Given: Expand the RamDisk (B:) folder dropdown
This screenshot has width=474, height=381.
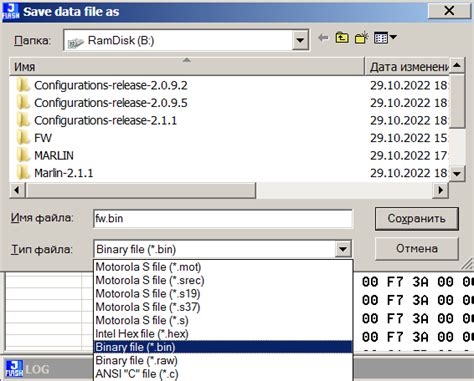Looking at the screenshot, I should (x=300, y=40).
